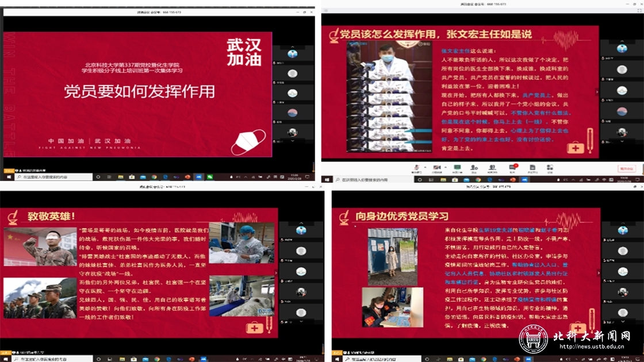The height and width of the screenshot is (362, 644).
Task: Click the doctor video thumbnail on the slide
Action: point(380,96)
